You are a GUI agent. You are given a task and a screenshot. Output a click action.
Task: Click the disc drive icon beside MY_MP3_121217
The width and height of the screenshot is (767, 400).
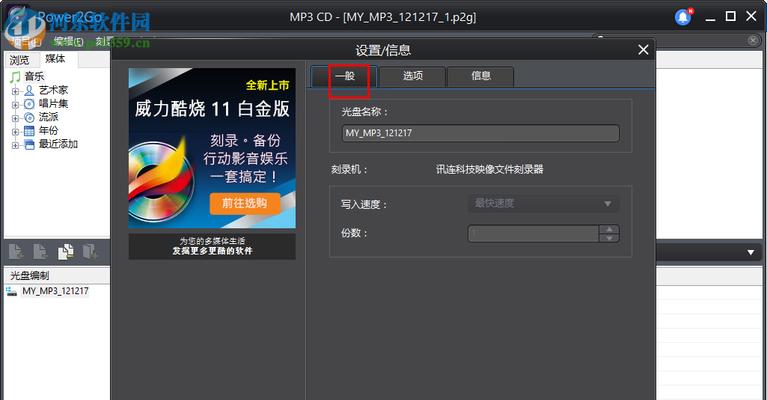click(11, 291)
